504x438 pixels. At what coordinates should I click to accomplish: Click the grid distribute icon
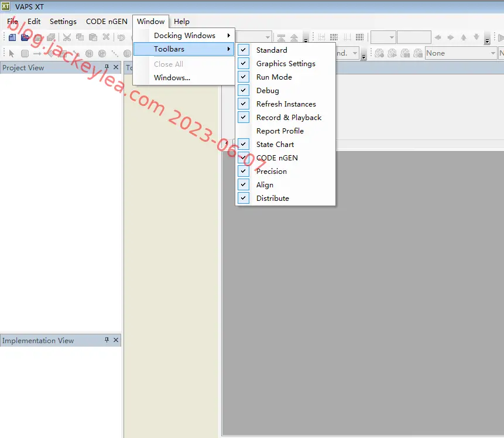(359, 37)
